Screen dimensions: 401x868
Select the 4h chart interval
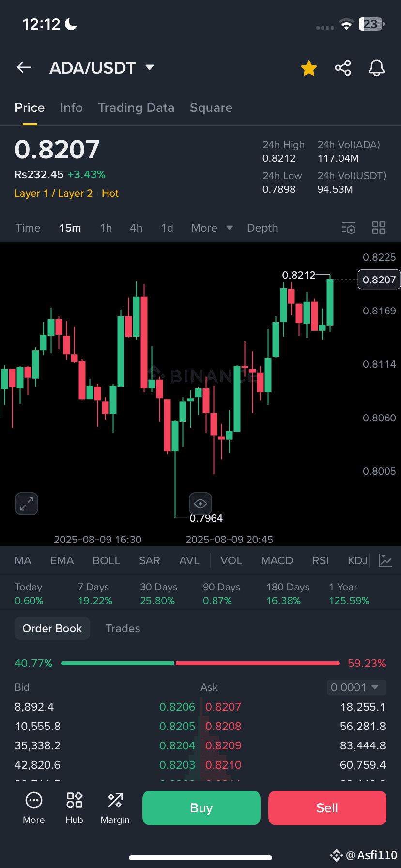click(x=136, y=228)
